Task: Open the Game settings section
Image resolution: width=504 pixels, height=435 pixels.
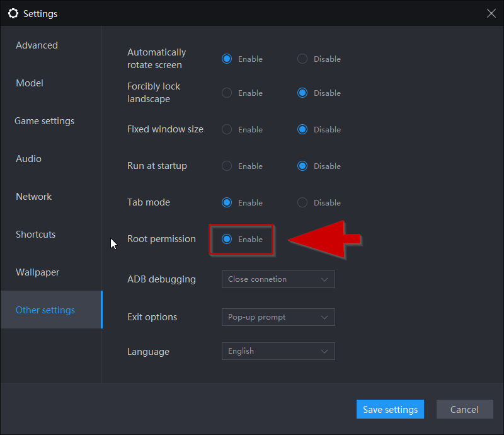Action: pyautogui.click(x=44, y=121)
